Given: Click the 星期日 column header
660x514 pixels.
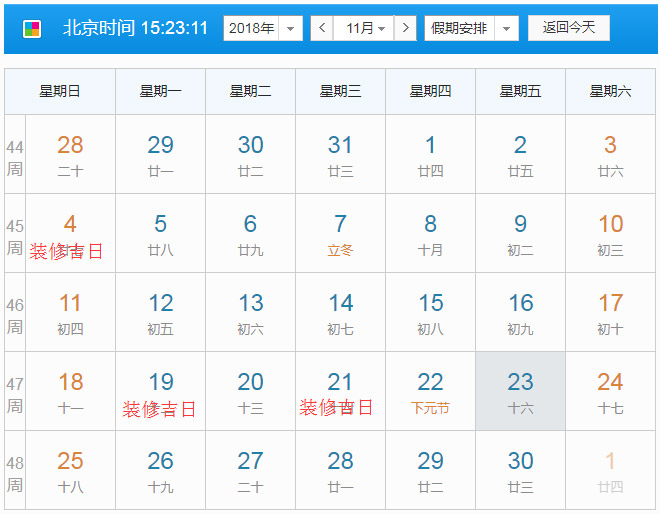Looking at the screenshot, I should [60, 92].
